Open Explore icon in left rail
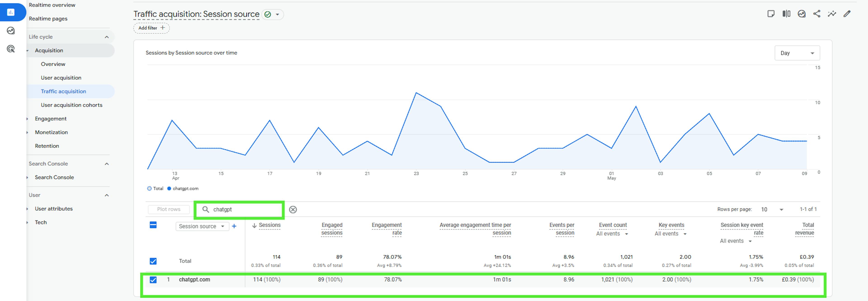Screen dimensions: 868x301 coord(11,31)
